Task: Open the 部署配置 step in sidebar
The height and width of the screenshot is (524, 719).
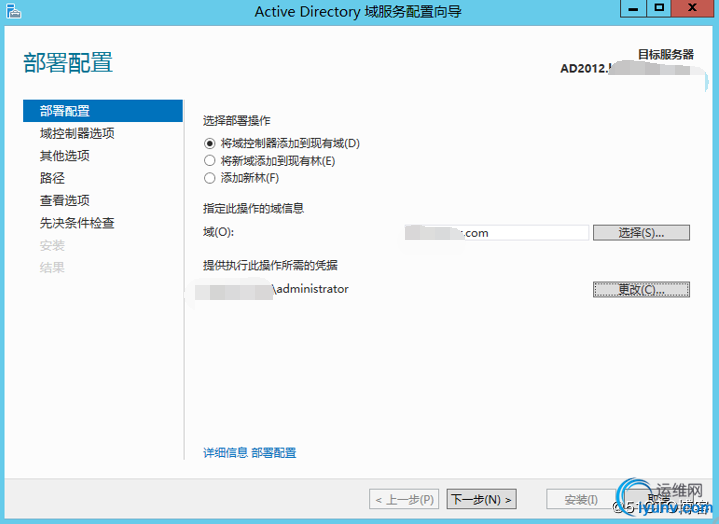Action: (103, 111)
